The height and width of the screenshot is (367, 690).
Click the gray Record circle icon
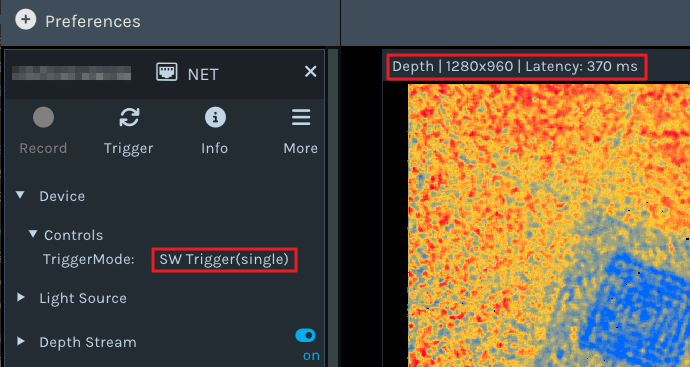click(x=43, y=117)
